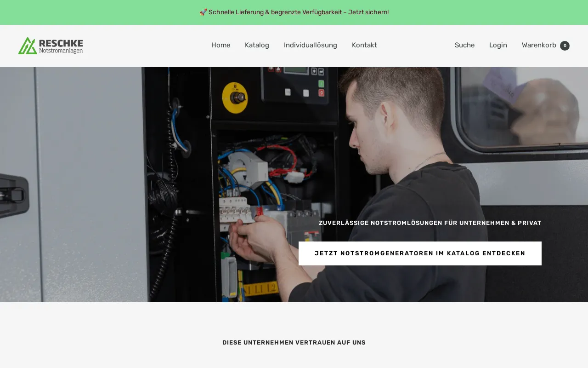Viewport: 588px width, 368px height.
Task: Click the Warenkorb cart counter badge
Action: click(565, 46)
